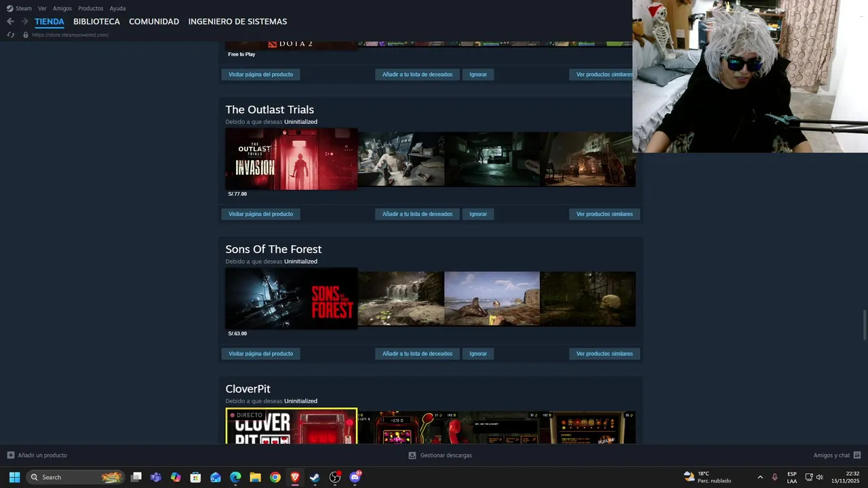Click the microphone icon in the system tray
Image resolution: width=868 pixels, height=488 pixels.
pos(774,477)
